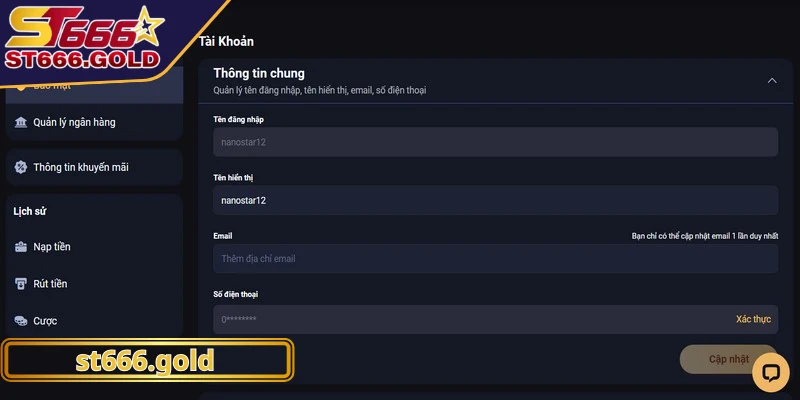Click the Xác thực phone verification link

point(753,319)
